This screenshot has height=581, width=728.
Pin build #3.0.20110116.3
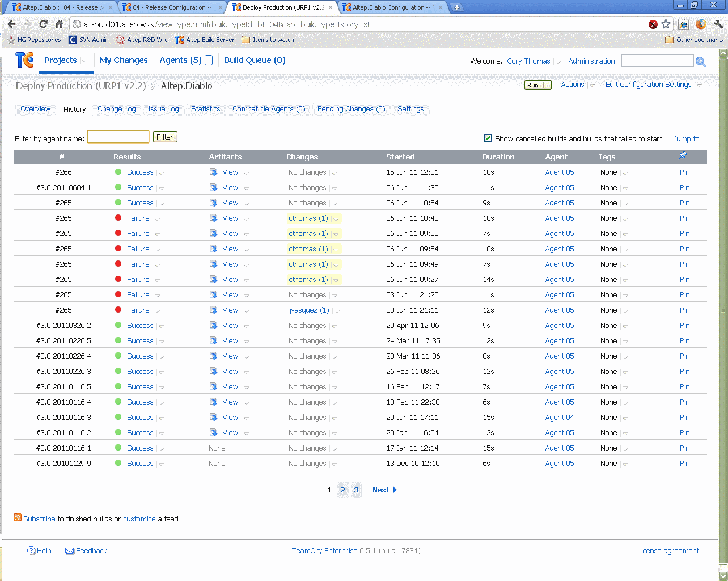point(684,417)
